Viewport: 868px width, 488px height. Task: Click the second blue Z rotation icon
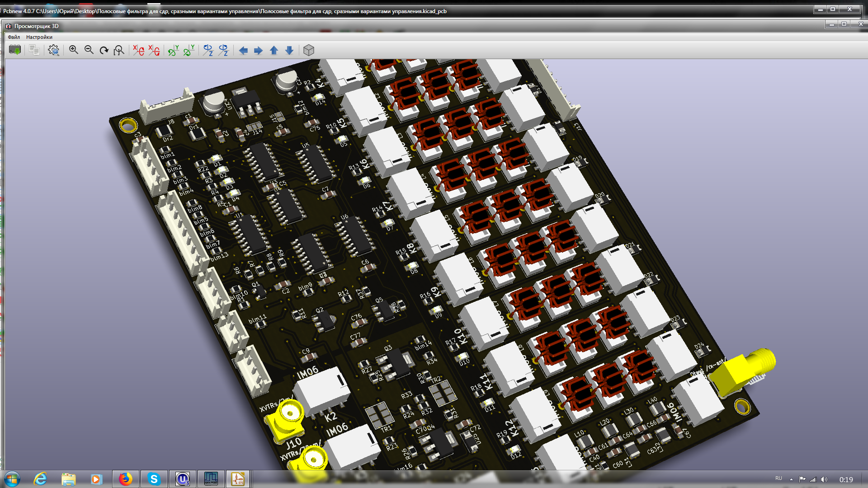tap(223, 50)
